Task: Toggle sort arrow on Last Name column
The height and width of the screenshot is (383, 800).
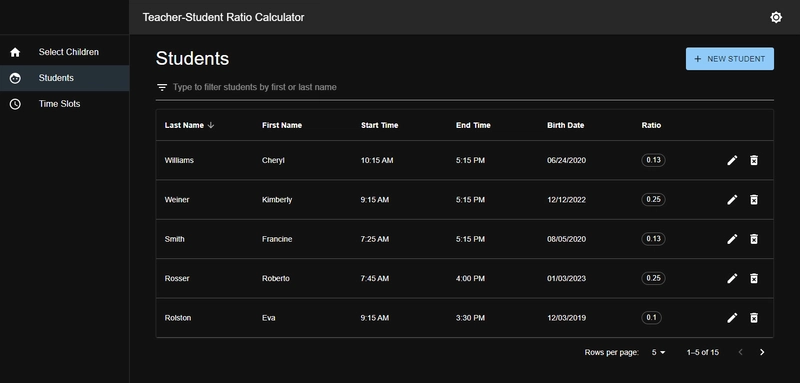Action: (x=211, y=125)
